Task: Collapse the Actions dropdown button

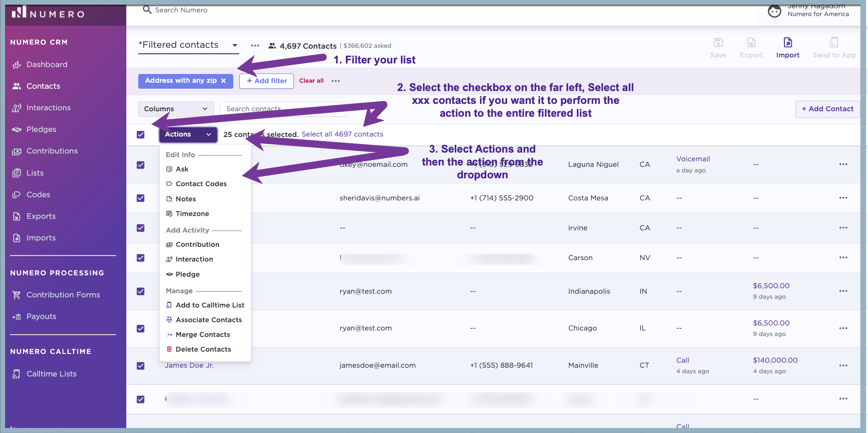Action: point(188,134)
